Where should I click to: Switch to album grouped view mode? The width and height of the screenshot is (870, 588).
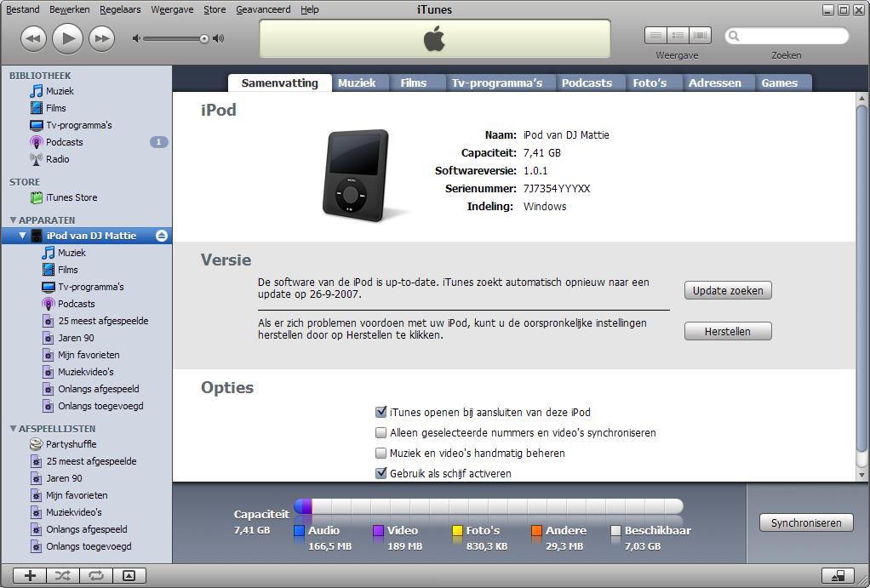678,36
